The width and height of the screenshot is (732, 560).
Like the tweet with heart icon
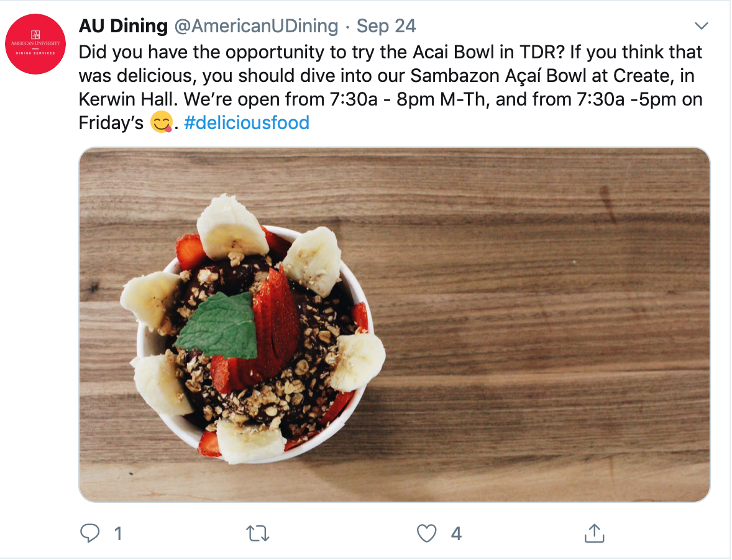click(x=426, y=533)
